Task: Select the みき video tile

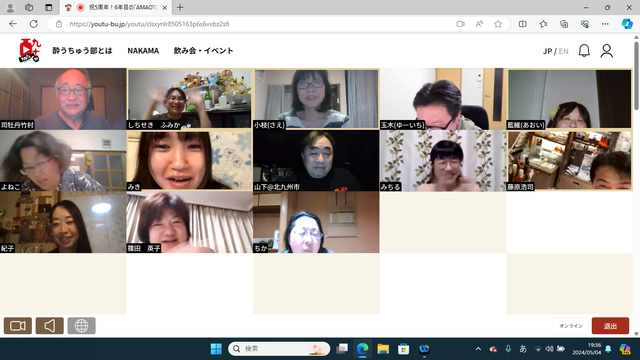Action: tap(189, 161)
